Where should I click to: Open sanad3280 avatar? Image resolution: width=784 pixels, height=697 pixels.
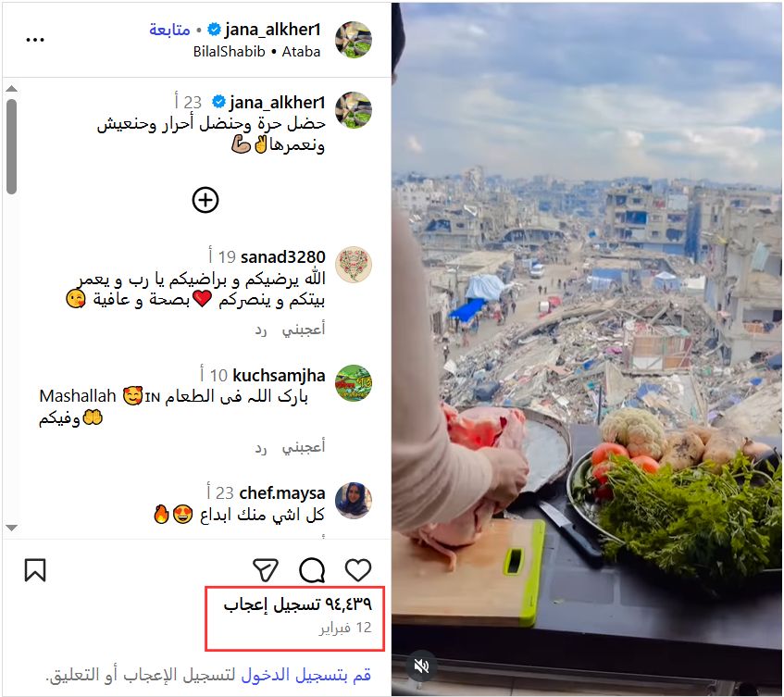[x=354, y=265]
